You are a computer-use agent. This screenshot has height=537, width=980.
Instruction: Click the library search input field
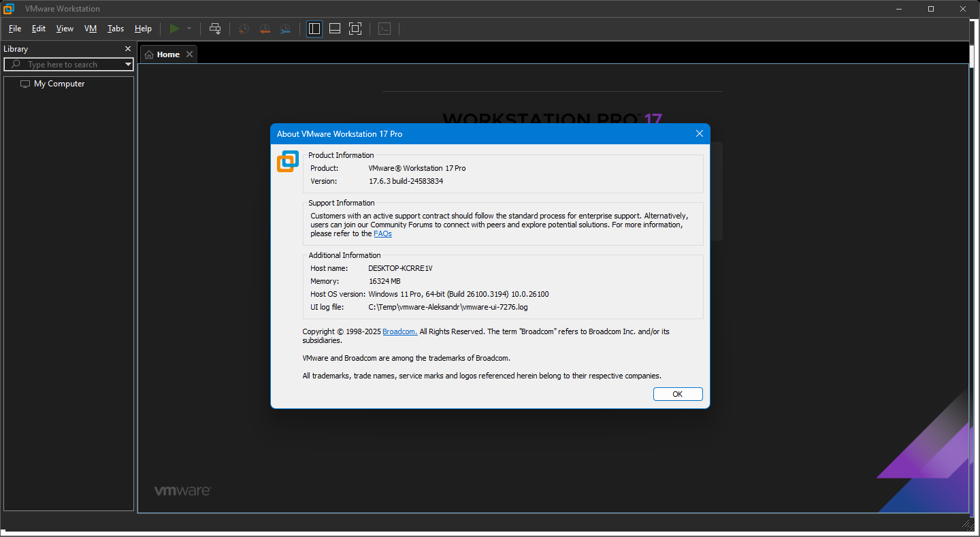click(x=69, y=65)
